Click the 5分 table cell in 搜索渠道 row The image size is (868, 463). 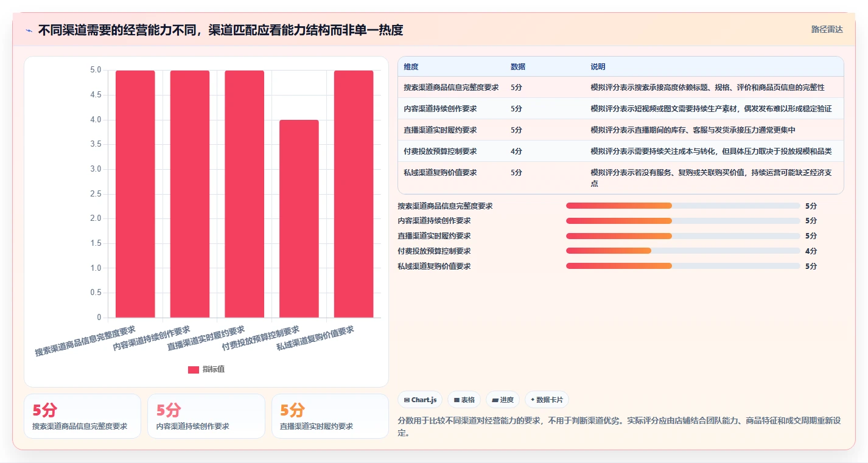click(x=516, y=87)
